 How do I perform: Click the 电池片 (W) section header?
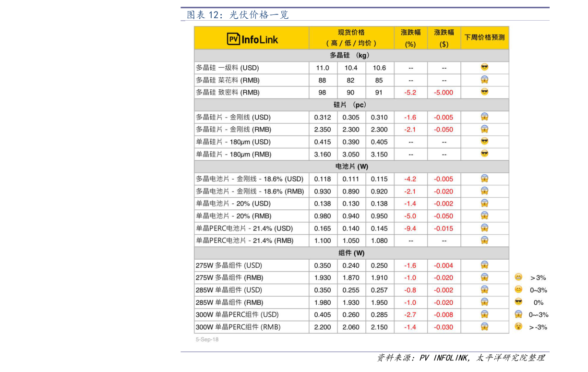click(x=351, y=167)
